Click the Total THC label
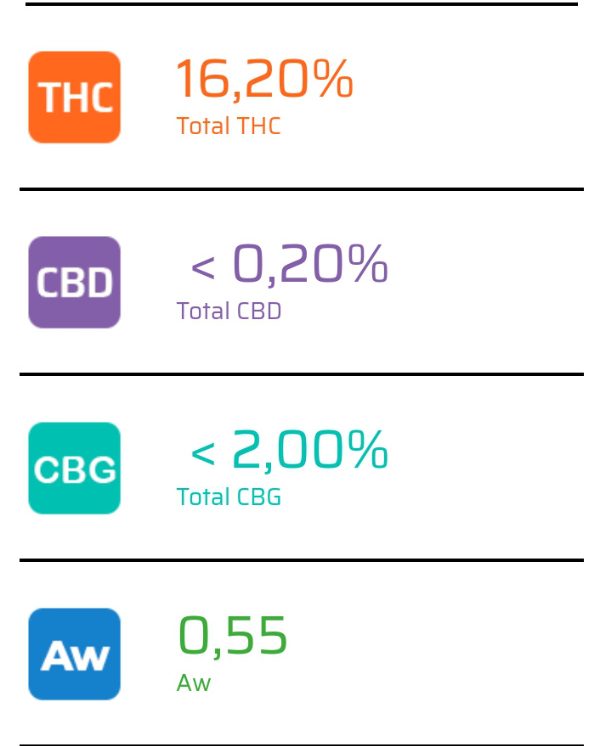This screenshot has width=600, height=746. point(228,126)
